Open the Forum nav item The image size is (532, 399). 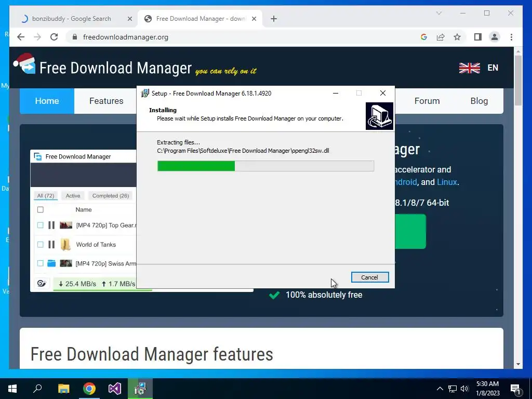click(x=427, y=101)
